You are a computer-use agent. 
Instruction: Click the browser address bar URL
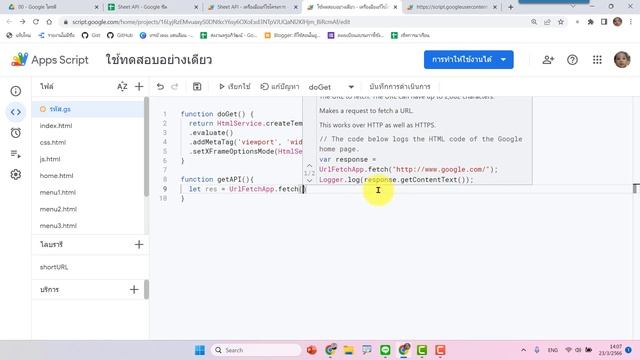pyautogui.click(x=211, y=22)
